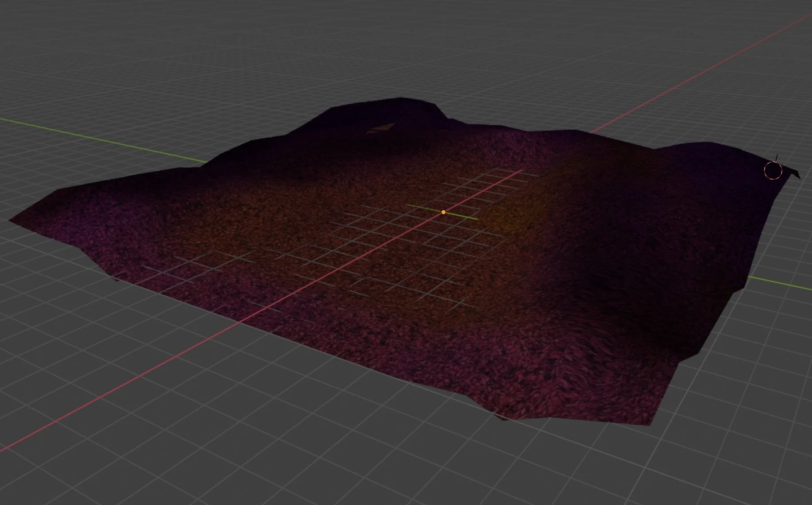
Task: Click the orange object origin dot
Action: [444, 212]
